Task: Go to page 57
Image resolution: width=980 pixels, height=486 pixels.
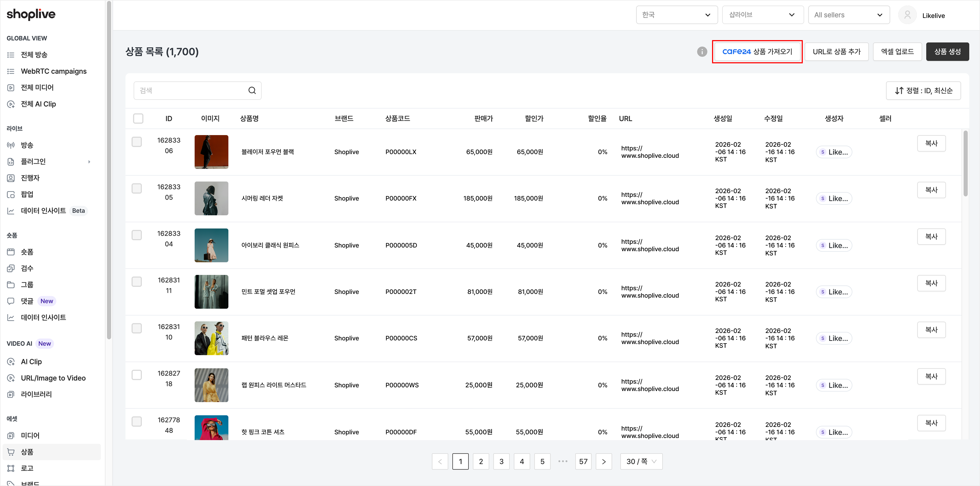Action: coord(583,461)
